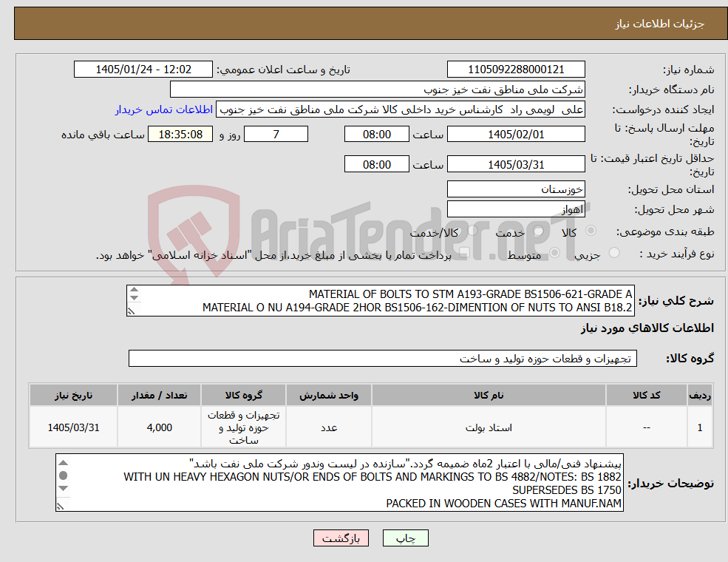Click جزئیات اطلاعات نیاز page header
This screenshot has height=562, width=728.
pos(370,23)
